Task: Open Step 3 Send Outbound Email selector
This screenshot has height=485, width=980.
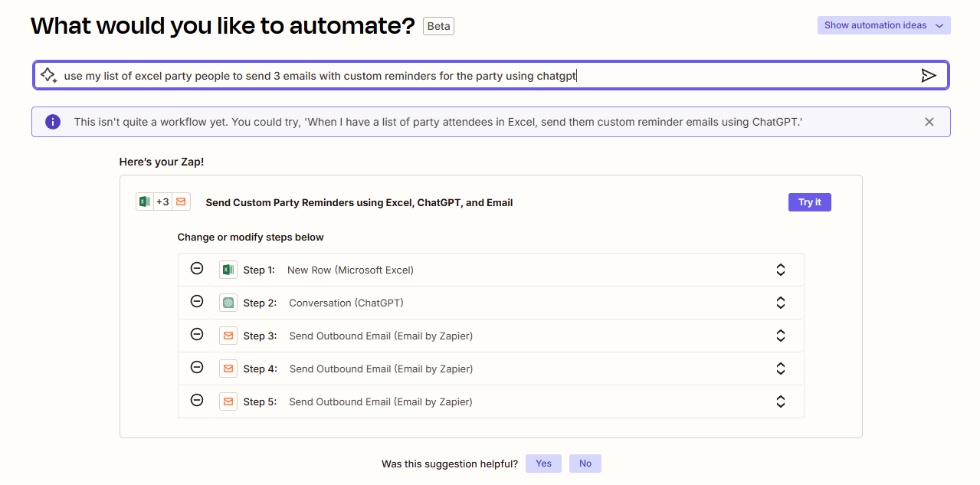Action: [x=781, y=336]
